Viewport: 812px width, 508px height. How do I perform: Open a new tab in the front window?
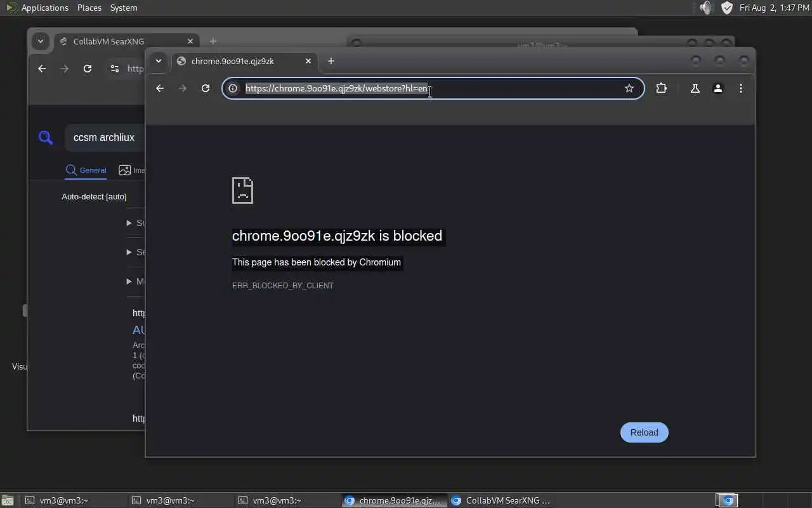tap(331, 61)
